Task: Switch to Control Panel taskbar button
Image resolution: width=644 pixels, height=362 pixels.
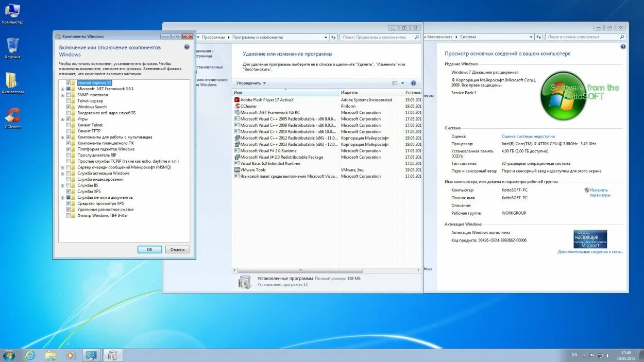Action: pos(91,355)
